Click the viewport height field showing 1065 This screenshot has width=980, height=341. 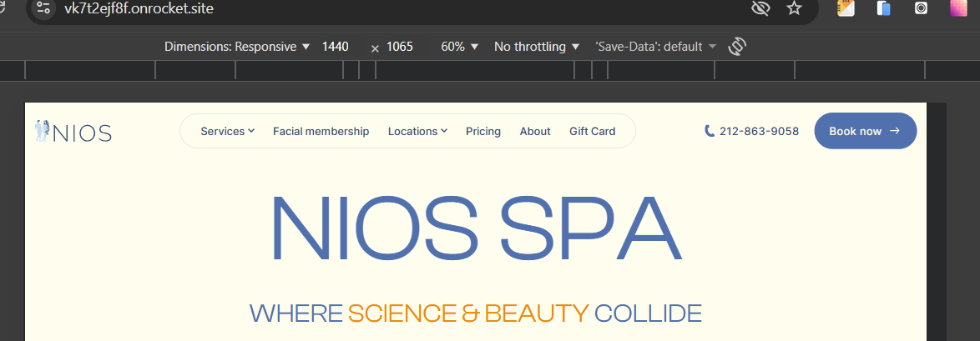pos(400,46)
